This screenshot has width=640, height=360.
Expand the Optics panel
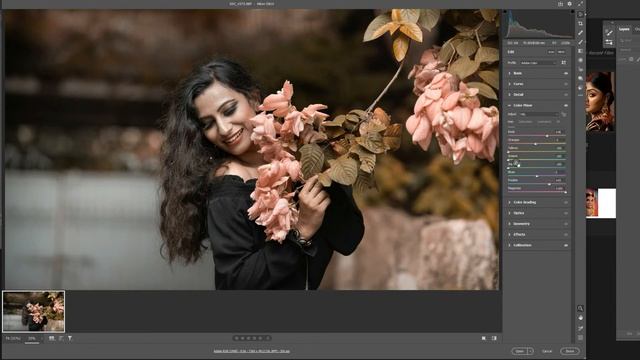tap(509, 213)
